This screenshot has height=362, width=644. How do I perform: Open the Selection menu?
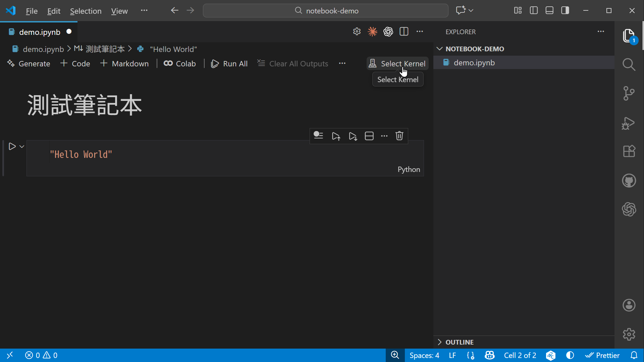tap(86, 11)
